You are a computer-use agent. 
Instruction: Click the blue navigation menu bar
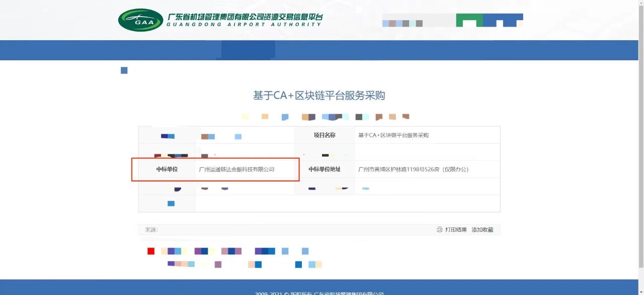[322, 50]
